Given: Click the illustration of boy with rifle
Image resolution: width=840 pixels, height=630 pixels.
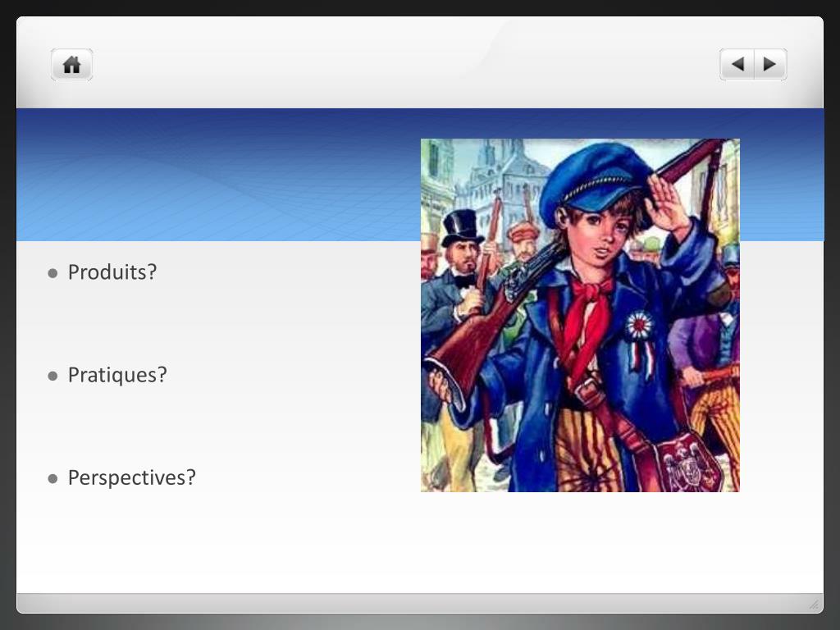Looking at the screenshot, I should tap(580, 315).
